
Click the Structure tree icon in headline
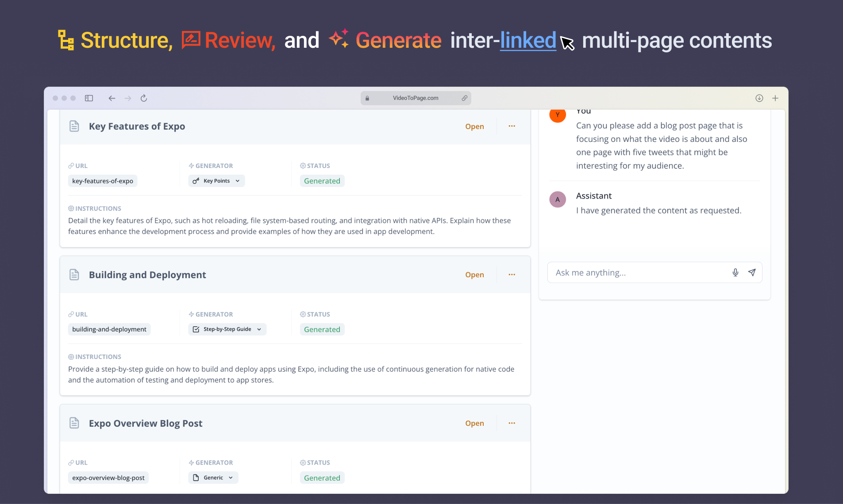pyautogui.click(x=66, y=40)
